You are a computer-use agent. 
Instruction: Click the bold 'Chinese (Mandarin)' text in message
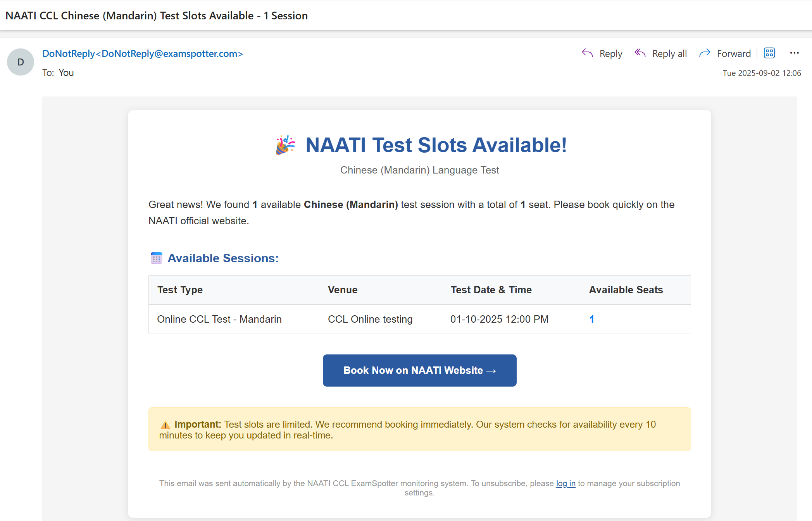351,205
